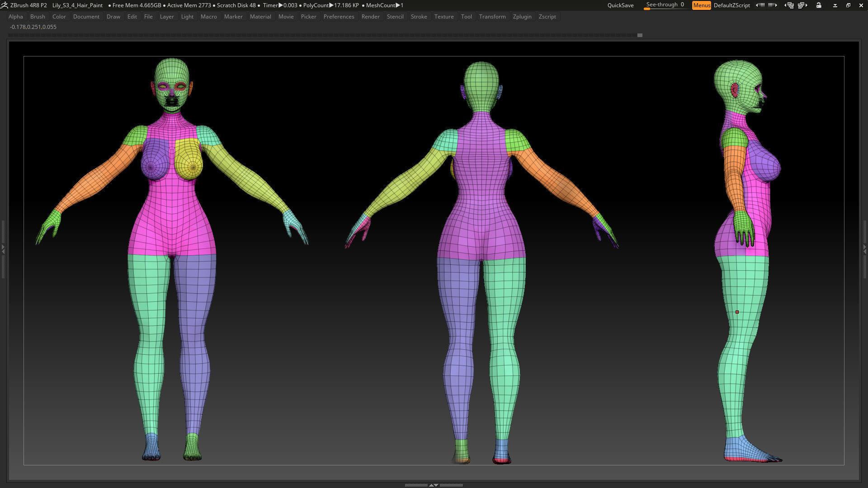
Task: Restore the ZBrush window
Action: [x=848, y=5]
